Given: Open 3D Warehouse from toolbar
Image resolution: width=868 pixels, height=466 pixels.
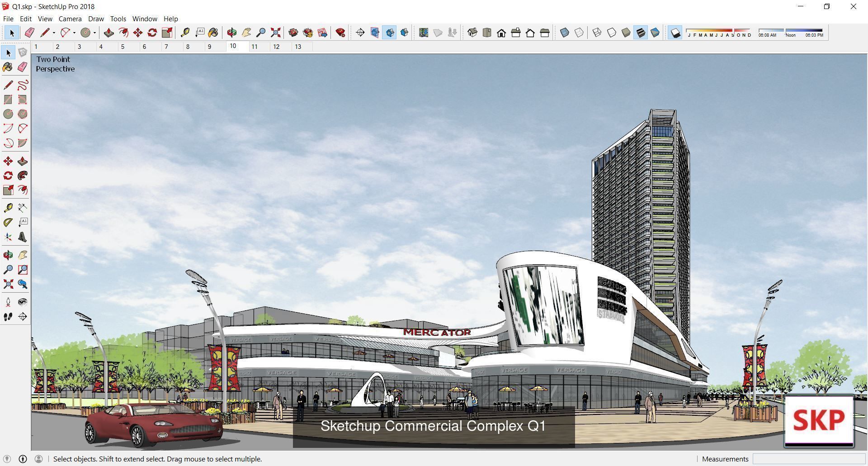Looking at the screenshot, I should coord(293,33).
